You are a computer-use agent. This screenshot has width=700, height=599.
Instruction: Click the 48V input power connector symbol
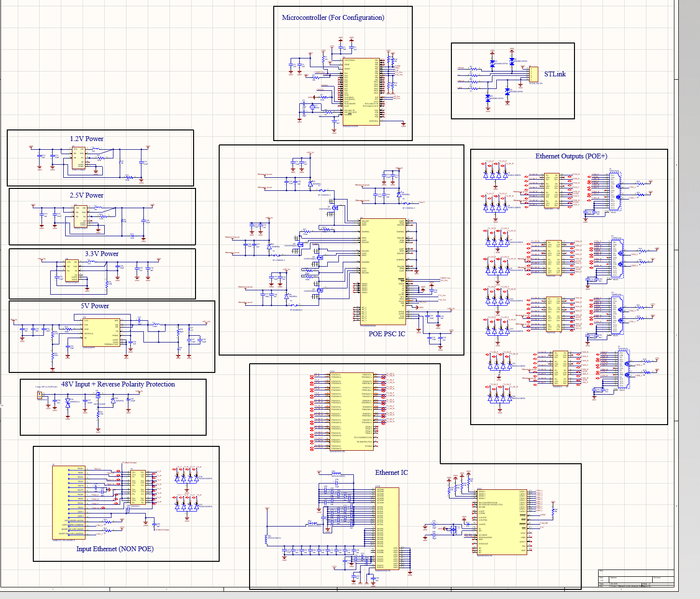40,395
